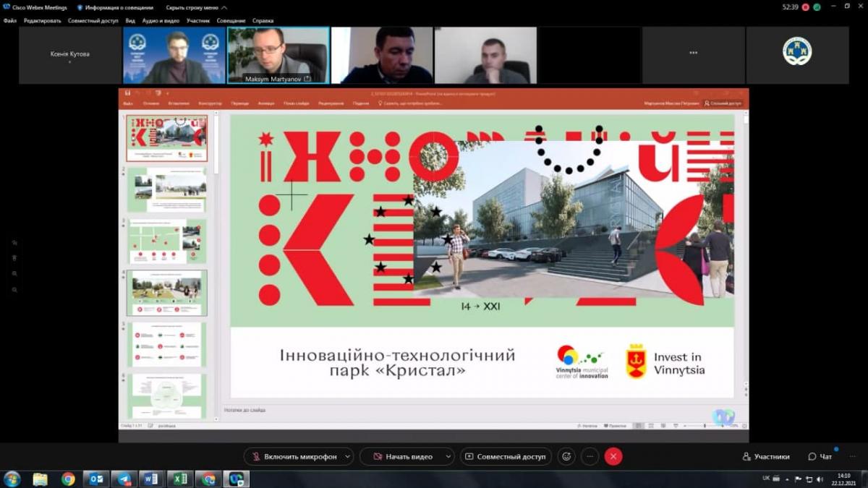Image resolution: width=868 pixels, height=488 pixels.
Task: Open the Участники participants panel
Action: coord(765,456)
